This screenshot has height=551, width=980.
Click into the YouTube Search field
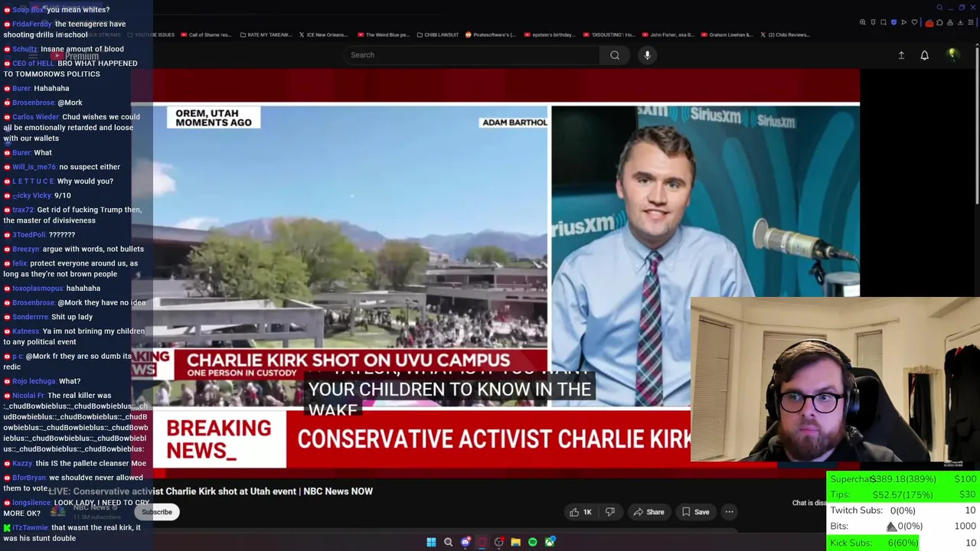click(471, 55)
